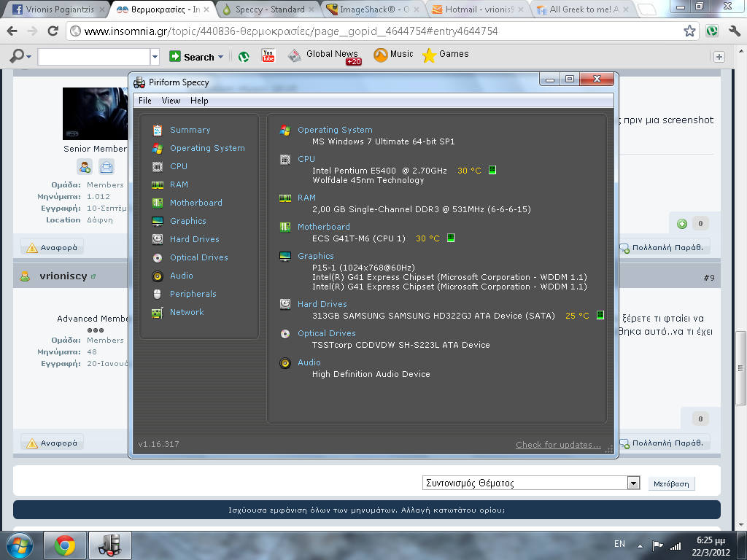
Task: Open the Music toolbar item
Action: point(393,55)
